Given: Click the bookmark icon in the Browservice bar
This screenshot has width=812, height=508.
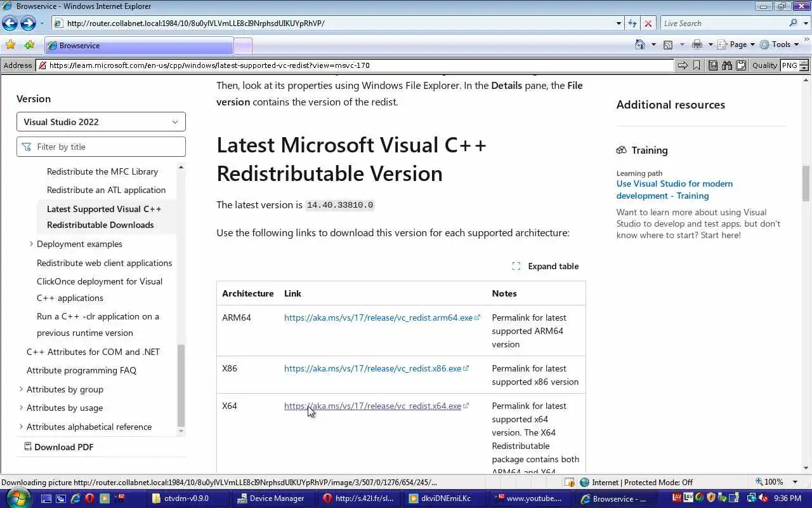Looking at the screenshot, I should click(x=697, y=65).
